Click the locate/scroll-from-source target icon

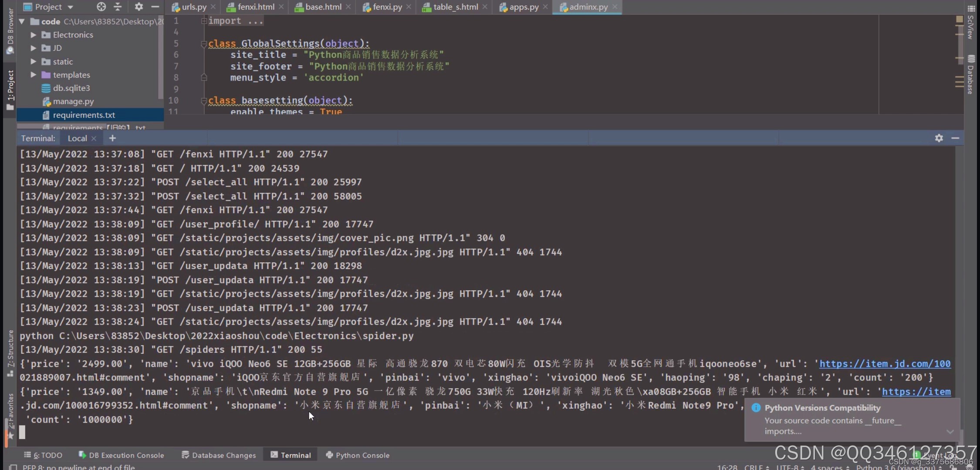click(101, 7)
